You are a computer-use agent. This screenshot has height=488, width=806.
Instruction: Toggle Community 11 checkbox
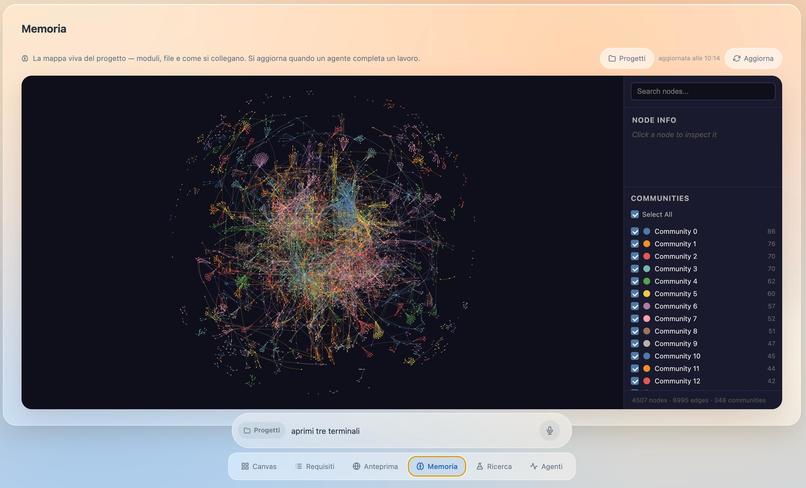pos(635,369)
